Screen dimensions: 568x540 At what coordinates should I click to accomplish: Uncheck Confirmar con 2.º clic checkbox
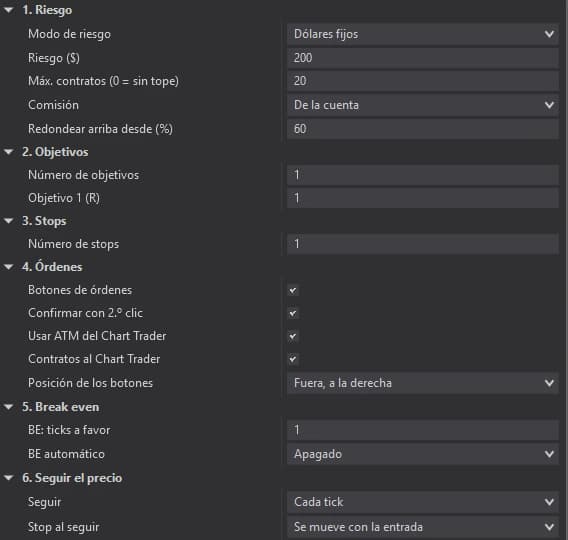click(x=293, y=313)
